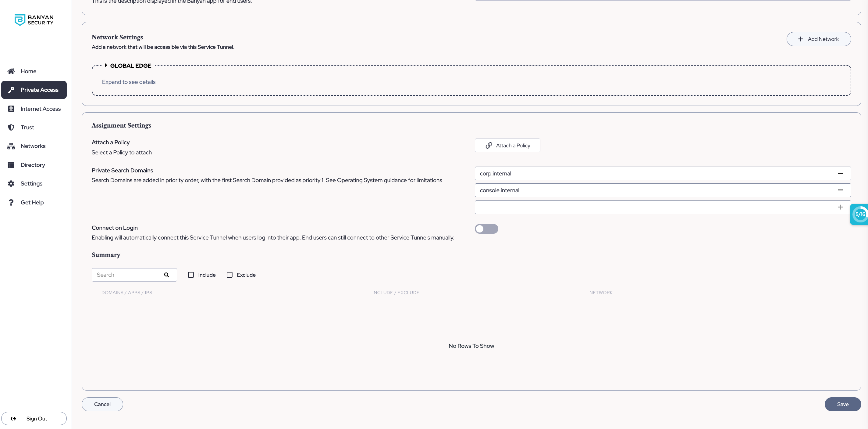Go to Directory in the sidebar
Viewport: 868px width, 429px height.
(x=33, y=165)
